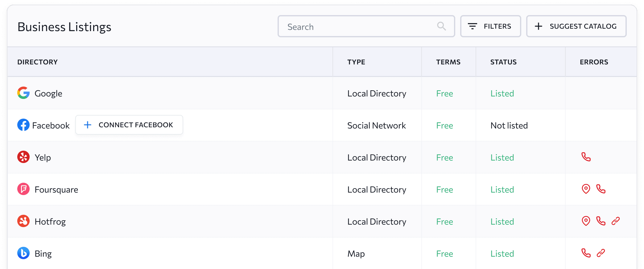Viewport: 644px width, 269px height.
Task: Click Local Directory type in Google row
Action: pyautogui.click(x=377, y=93)
